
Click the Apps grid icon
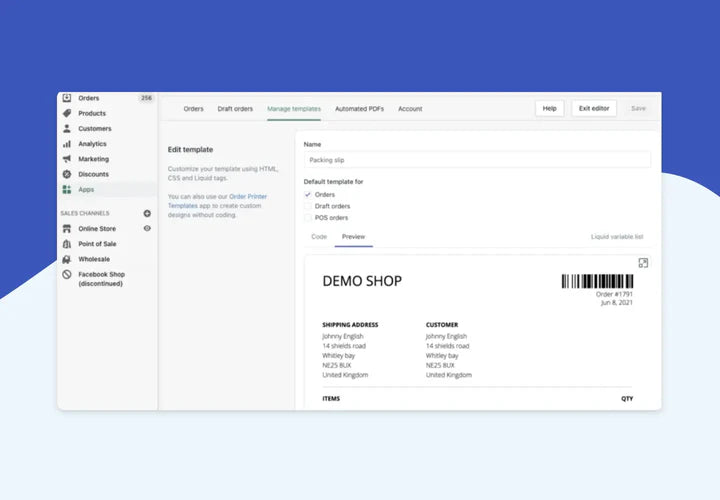67,189
